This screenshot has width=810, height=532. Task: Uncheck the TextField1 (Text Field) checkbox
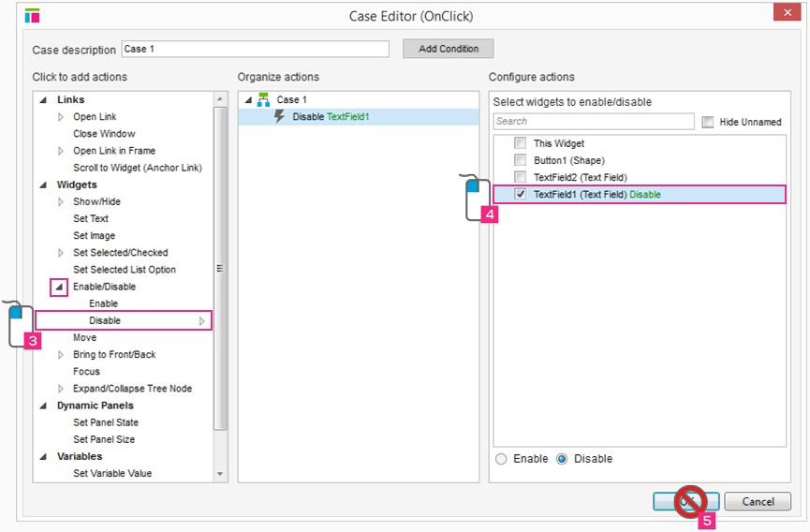pyautogui.click(x=520, y=195)
